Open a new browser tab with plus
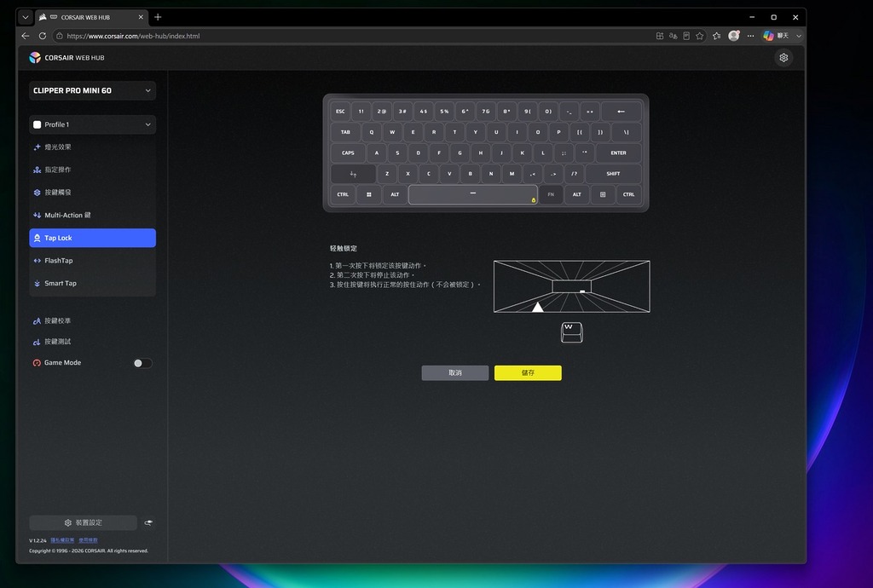This screenshot has height=588, width=873. [x=158, y=17]
